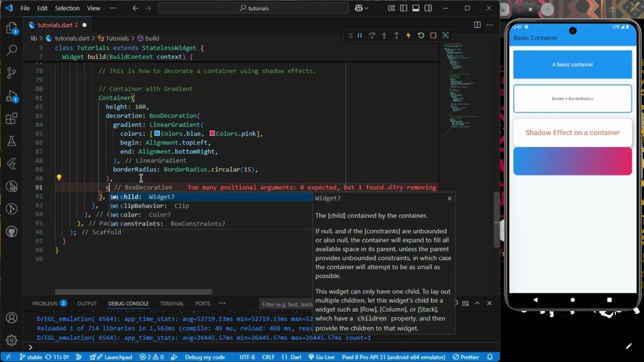The image size is (644, 362).
Task: Open the Extensions view in activity bar
Action: [x=12, y=119]
